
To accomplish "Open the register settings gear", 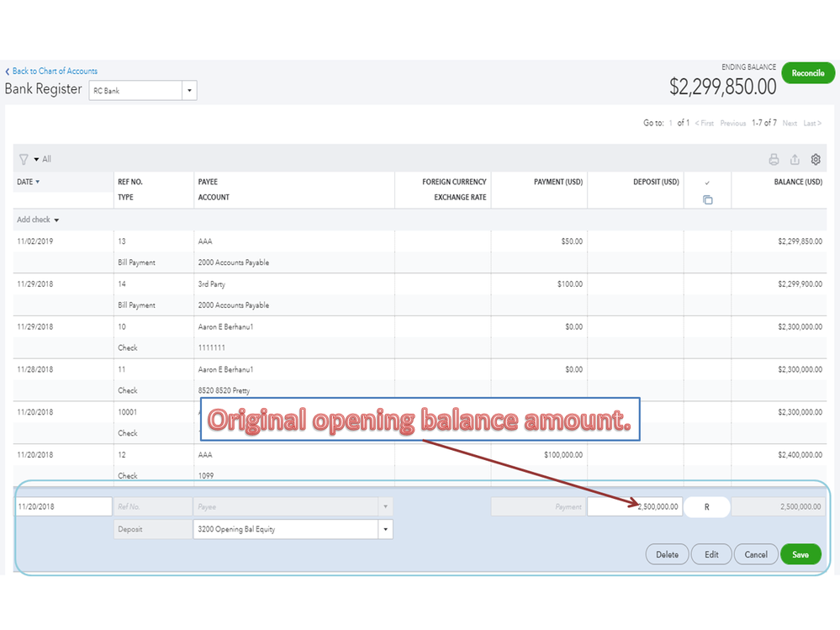I will pyautogui.click(x=816, y=159).
